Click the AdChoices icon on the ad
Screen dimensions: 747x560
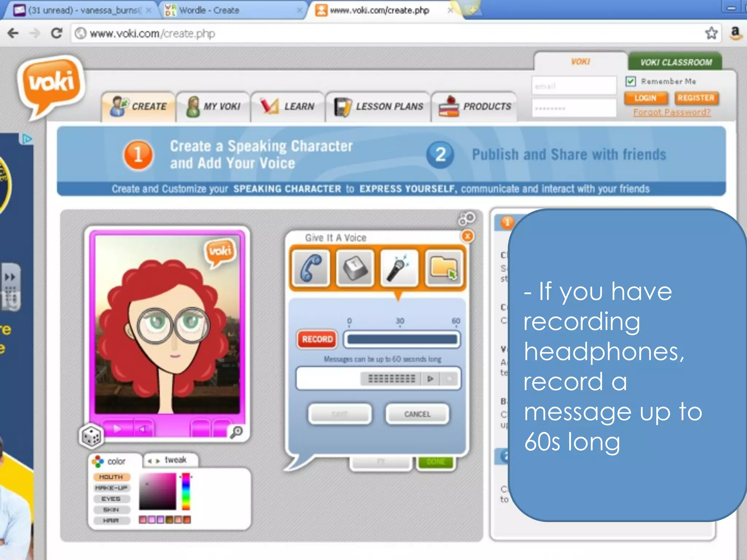[x=27, y=139]
